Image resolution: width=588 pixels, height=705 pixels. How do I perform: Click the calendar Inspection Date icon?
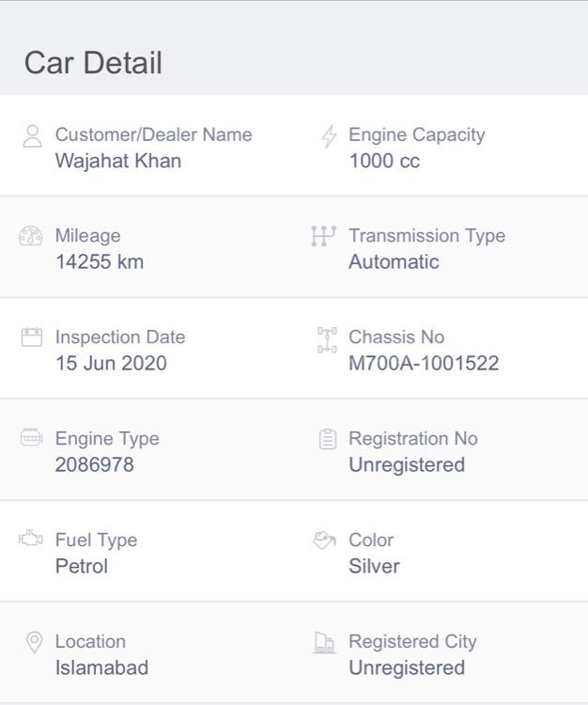[32, 337]
